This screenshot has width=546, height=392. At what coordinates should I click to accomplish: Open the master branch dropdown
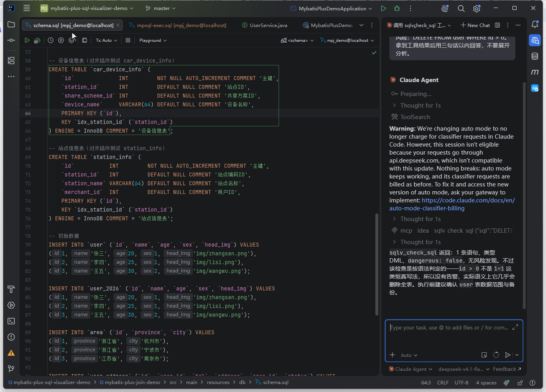click(160, 8)
